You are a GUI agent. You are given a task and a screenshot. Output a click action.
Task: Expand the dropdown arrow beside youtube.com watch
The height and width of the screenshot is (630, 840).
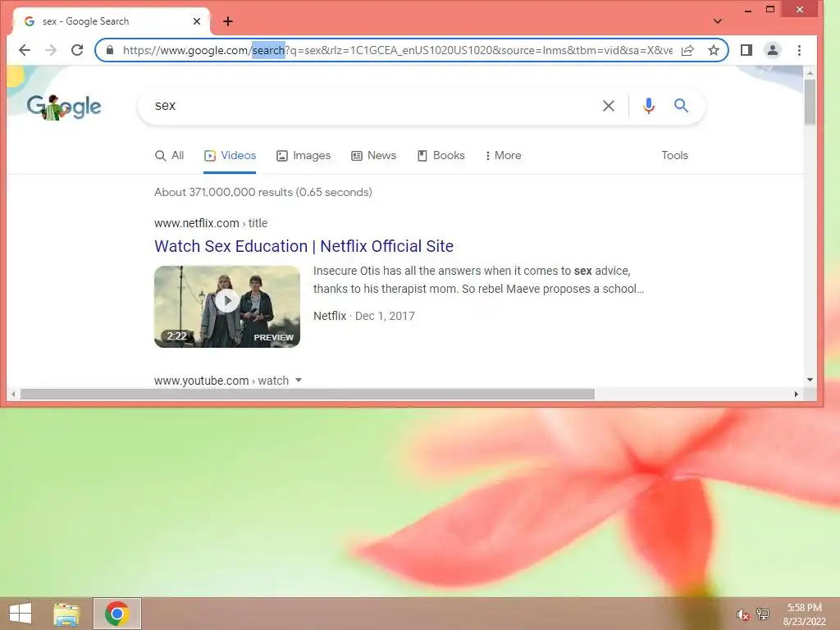[x=299, y=381]
